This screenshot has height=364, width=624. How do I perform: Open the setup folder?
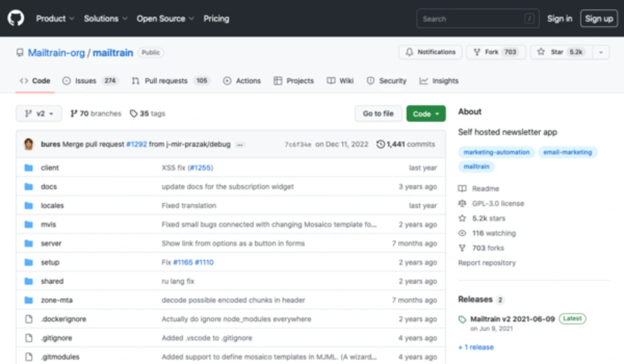tap(50, 262)
